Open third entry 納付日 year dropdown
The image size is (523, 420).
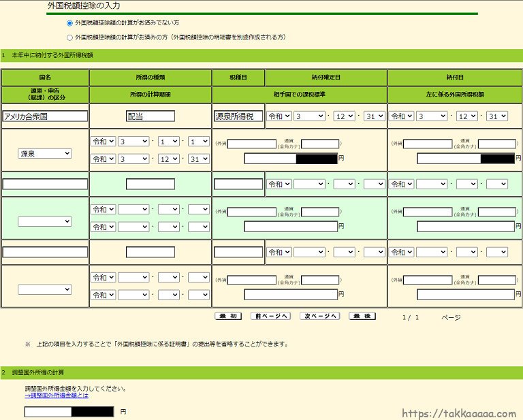432,252
